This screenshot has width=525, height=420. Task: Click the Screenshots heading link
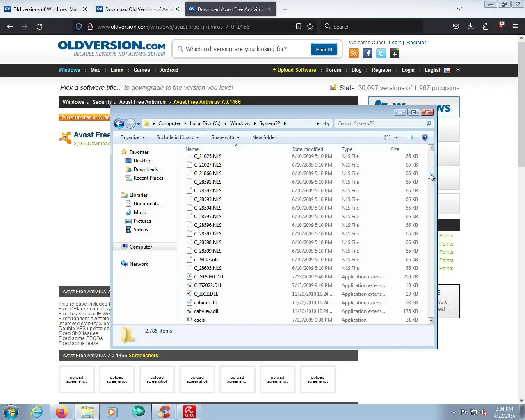pos(144,356)
